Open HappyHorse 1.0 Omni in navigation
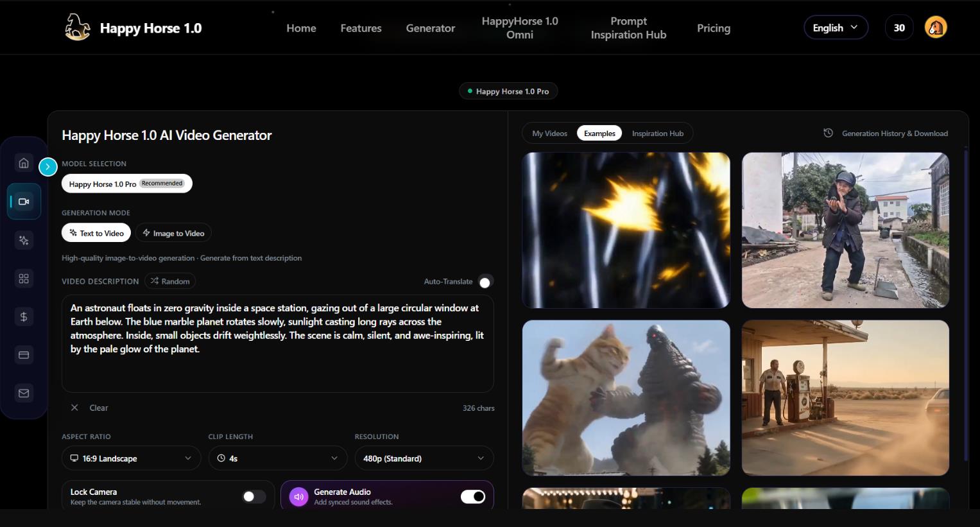The image size is (980, 527). coord(520,28)
